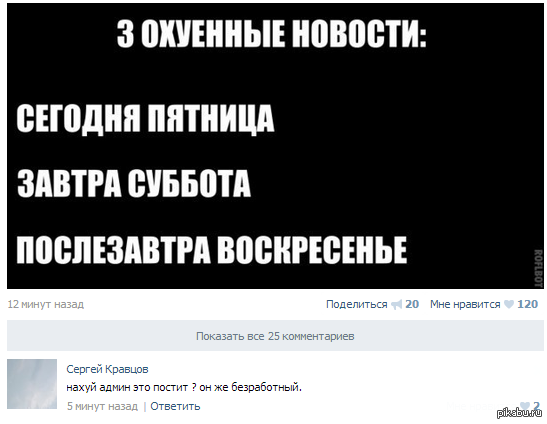Click the СЕГОДНЯ ПЯТНИЦА line in image
547x424 pixels.
(x=145, y=118)
